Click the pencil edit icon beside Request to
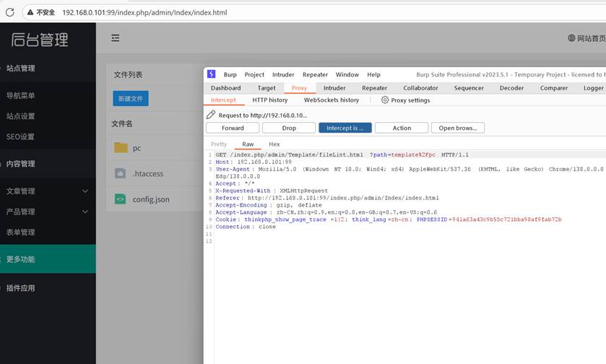The height and width of the screenshot is (364, 606). coord(211,115)
